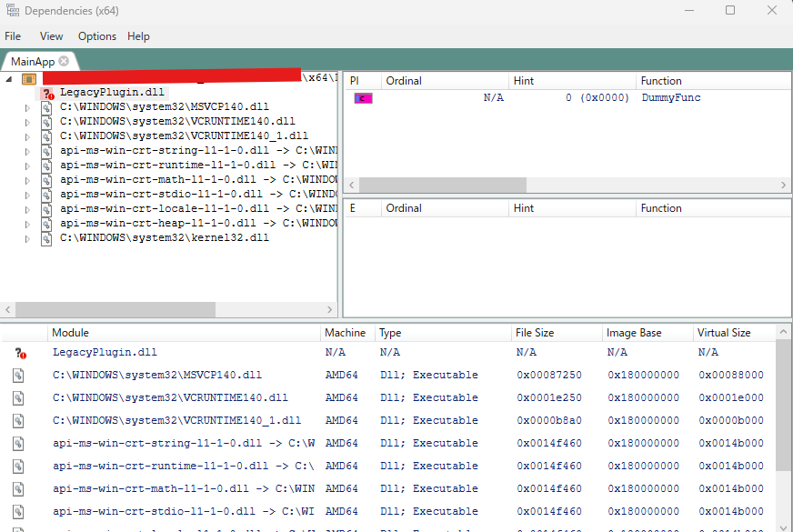The height and width of the screenshot is (532, 793).
Task: Click the warning icon beside LegacyPlugin.dll in module list
Action: [x=19, y=353]
